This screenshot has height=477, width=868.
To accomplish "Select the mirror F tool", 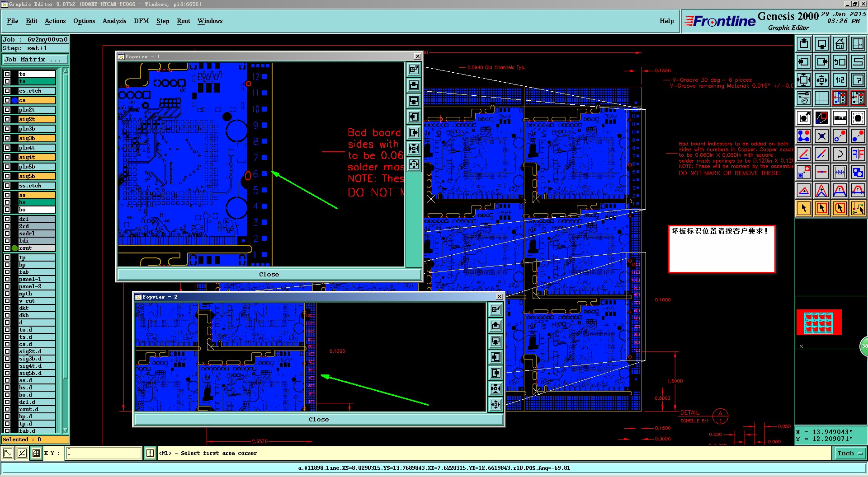I will (x=858, y=154).
